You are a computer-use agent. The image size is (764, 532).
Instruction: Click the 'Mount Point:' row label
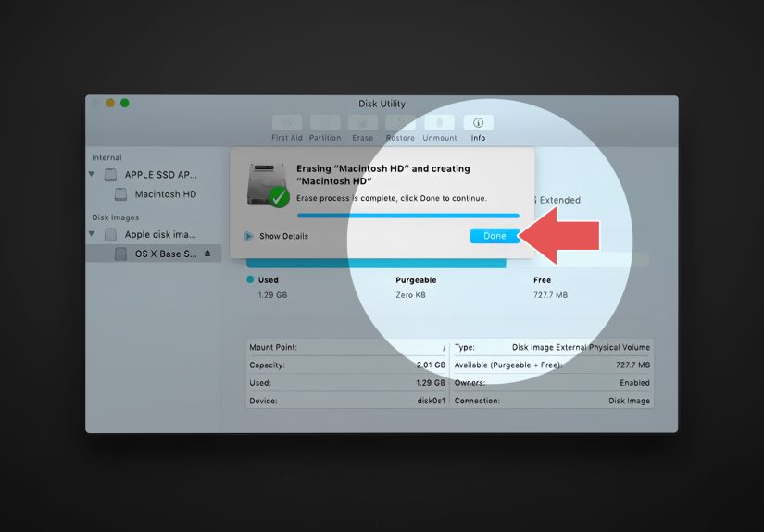click(273, 347)
